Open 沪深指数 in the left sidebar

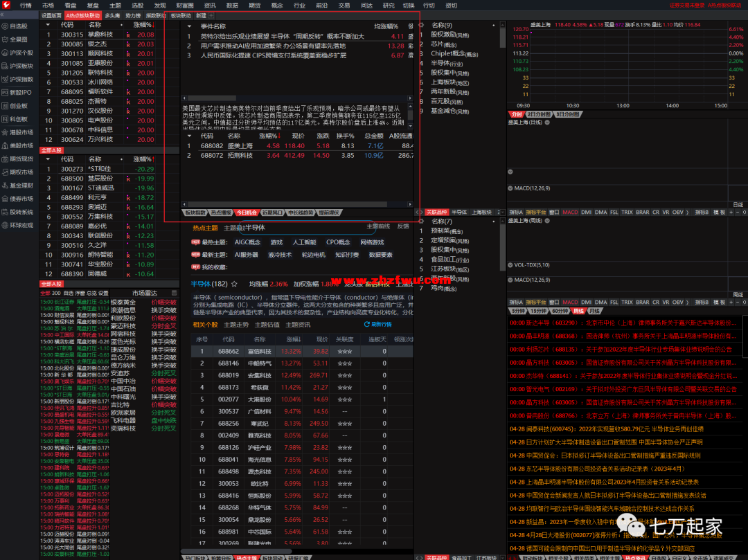[x=18, y=79]
